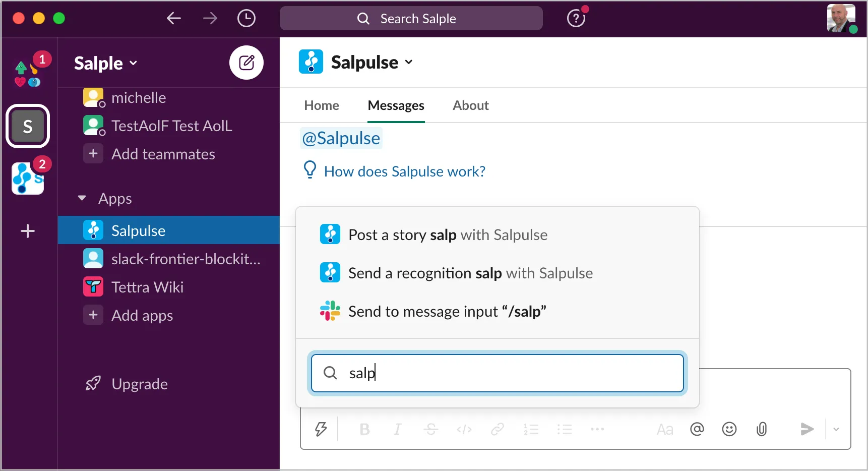Attach a file with the paperclip
The height and width of the screenshot is (471, 868).
[x=762, y=429]
